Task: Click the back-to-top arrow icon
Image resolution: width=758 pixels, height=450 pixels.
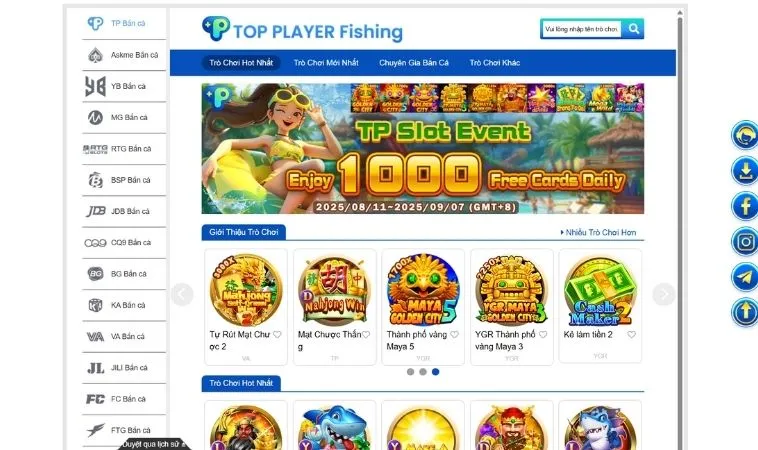Action: 744,312
